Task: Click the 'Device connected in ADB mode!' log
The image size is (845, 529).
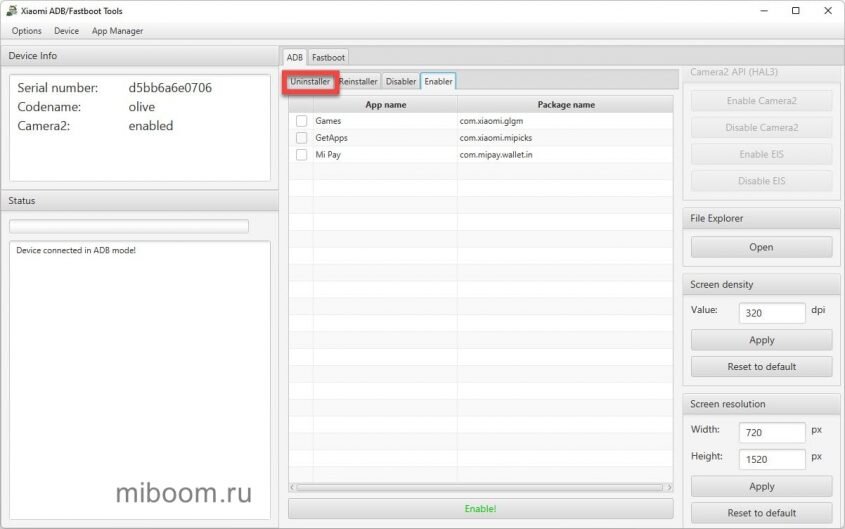Action: [76, 250]
